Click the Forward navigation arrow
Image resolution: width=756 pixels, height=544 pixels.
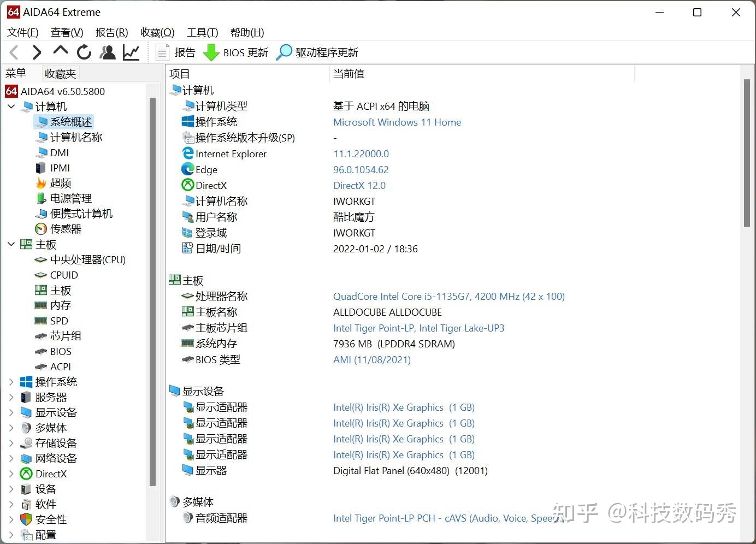click(37, 52)
